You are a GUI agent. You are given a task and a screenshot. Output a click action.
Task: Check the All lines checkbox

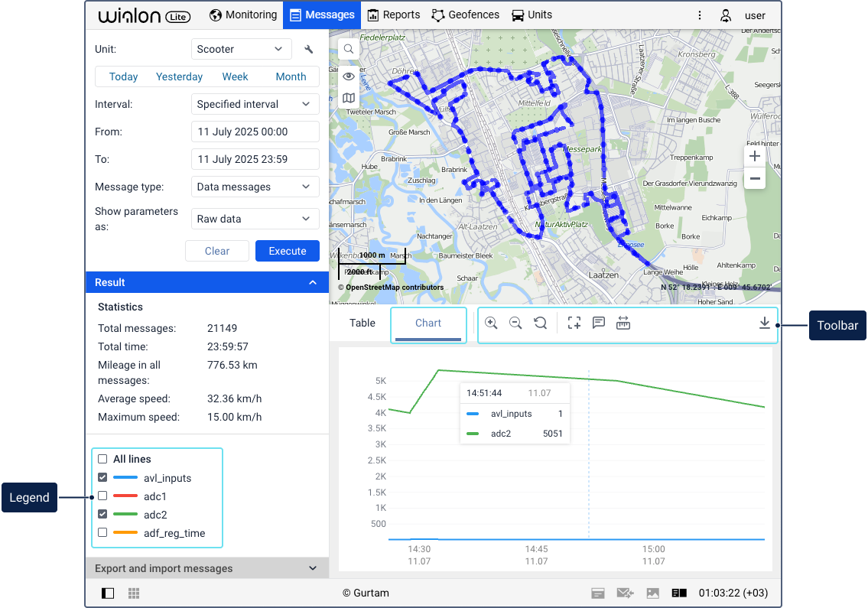point(102,459)
